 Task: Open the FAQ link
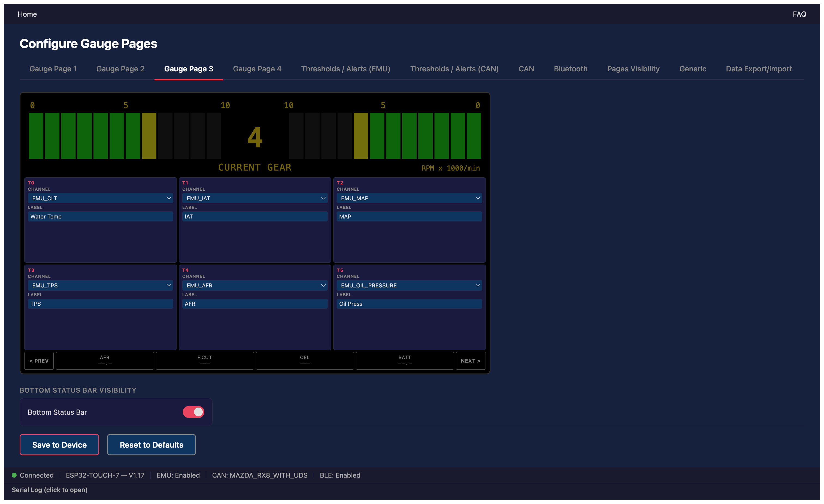pos(799,14)
